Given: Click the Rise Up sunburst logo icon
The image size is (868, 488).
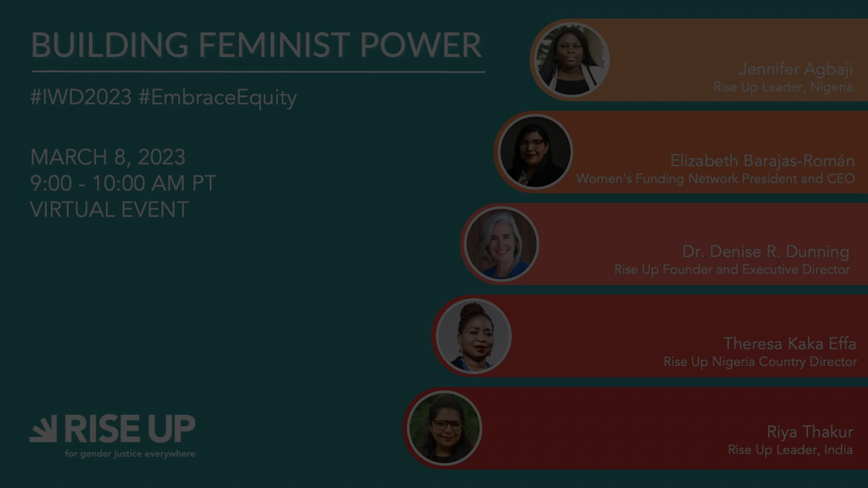Looking at the screenshot, I should 43,428.
